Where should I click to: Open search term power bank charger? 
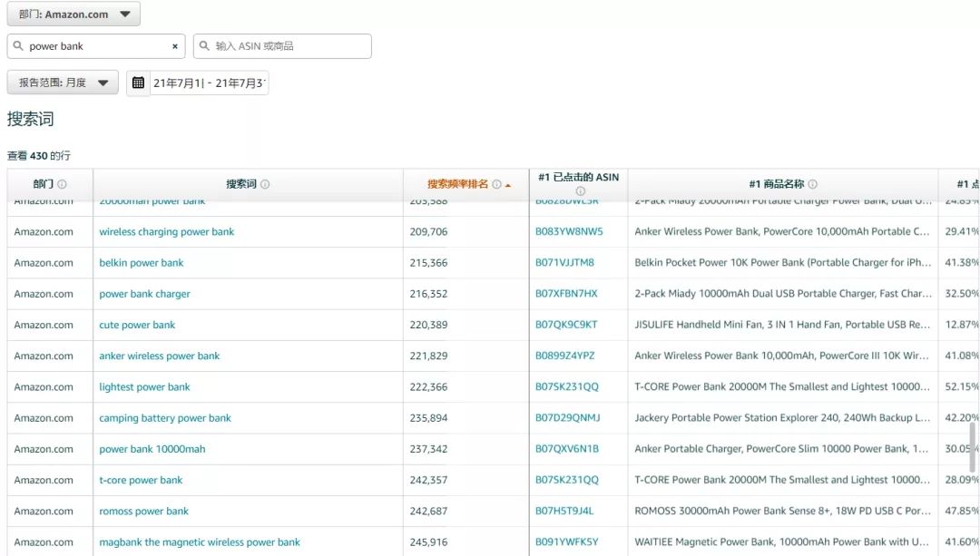pos(144,294)
